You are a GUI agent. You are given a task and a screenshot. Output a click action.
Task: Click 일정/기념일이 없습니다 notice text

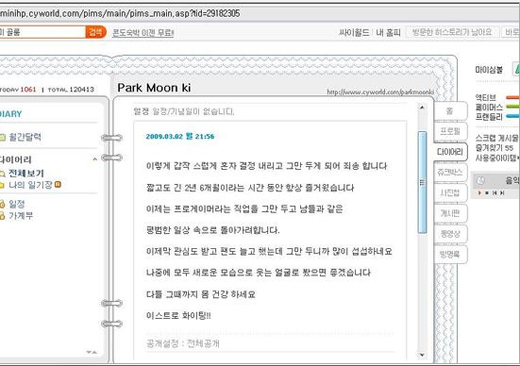click(x=193, y=111)
